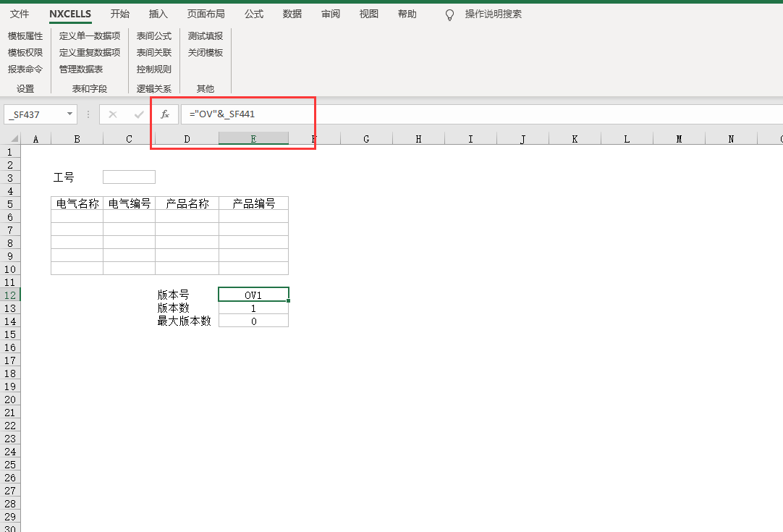Click 控制规则 button

[154, 69]
